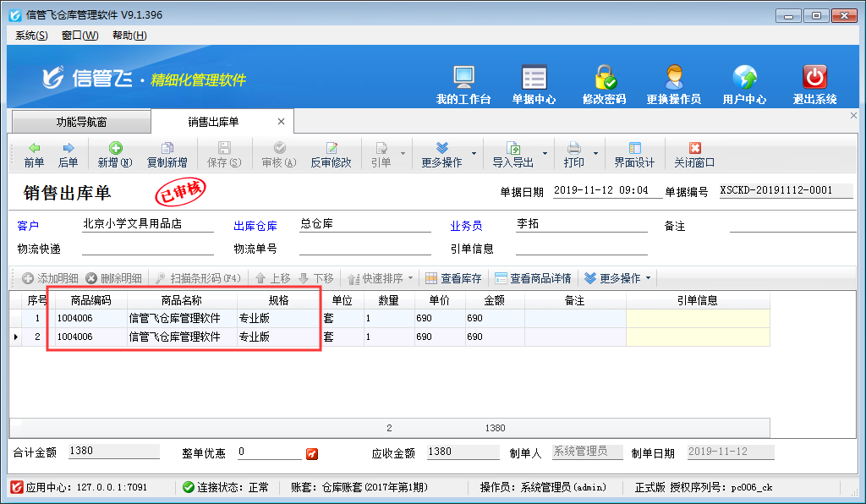Expand 更多操作 dropdown in main toolbar
Screen dimensions: 866x504
474,155
